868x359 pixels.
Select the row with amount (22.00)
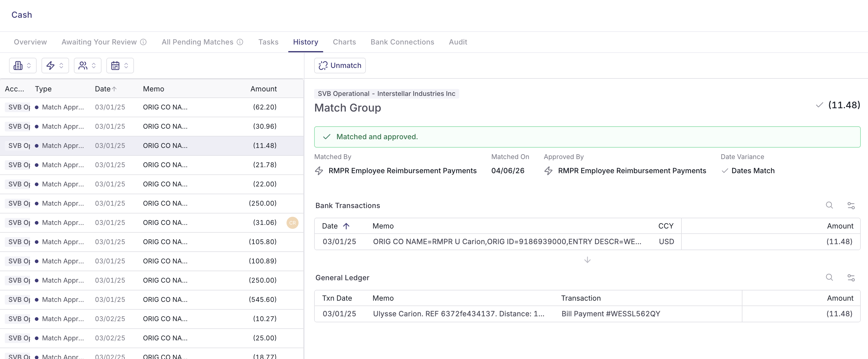[x=152, y=184]
